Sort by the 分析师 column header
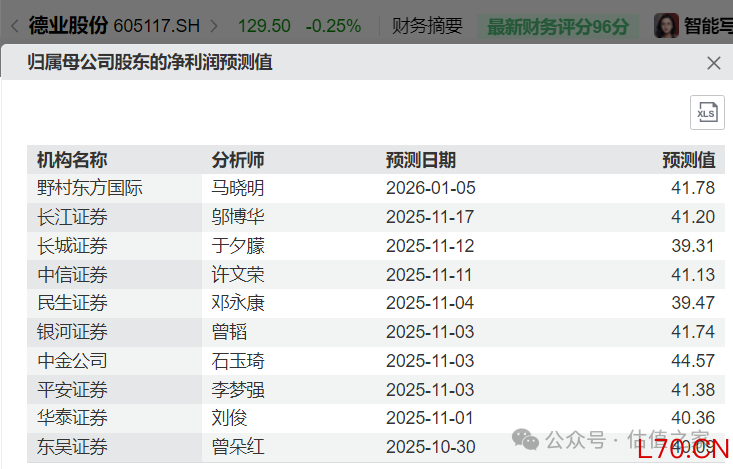This screenshot has width=733, height=469. pos(238,160)
